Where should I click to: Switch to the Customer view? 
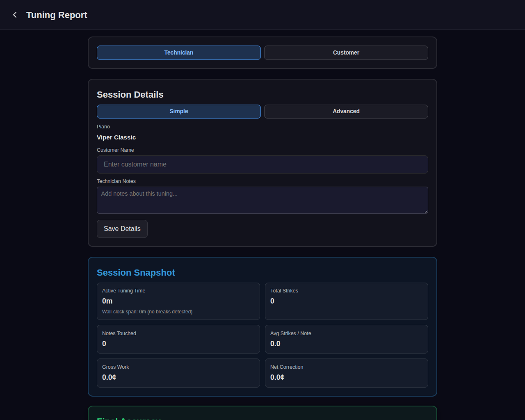346,52
